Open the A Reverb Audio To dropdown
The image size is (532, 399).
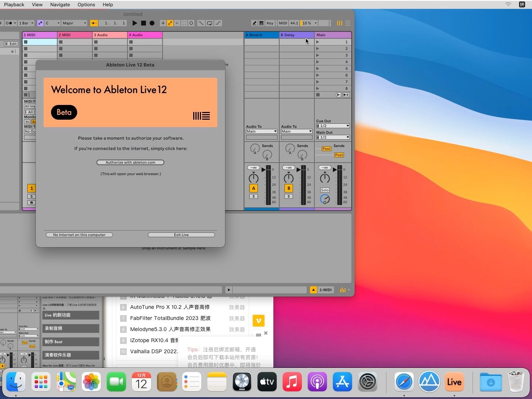click(262, 132)
